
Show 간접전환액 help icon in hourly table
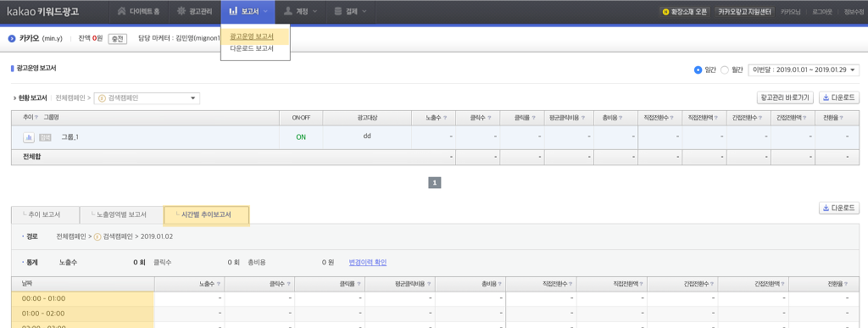[x=783, y=284]
